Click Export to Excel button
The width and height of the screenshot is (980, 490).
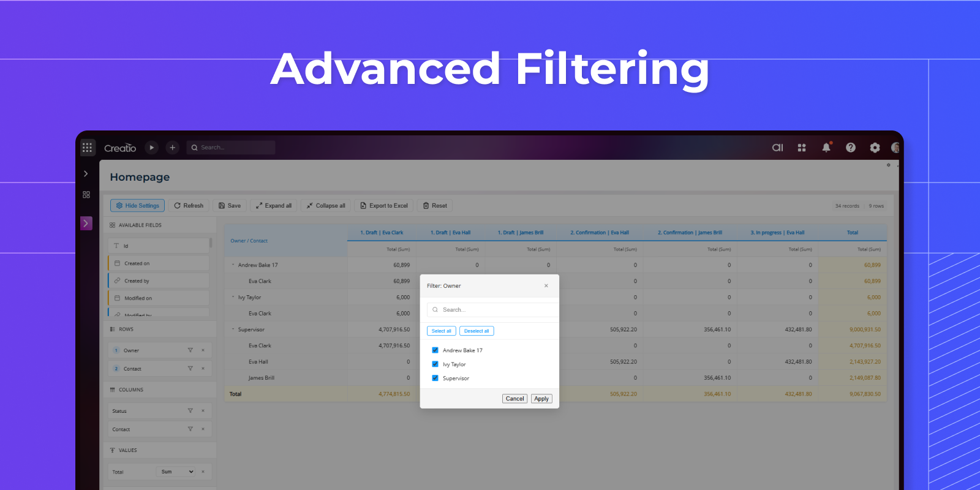384,206
